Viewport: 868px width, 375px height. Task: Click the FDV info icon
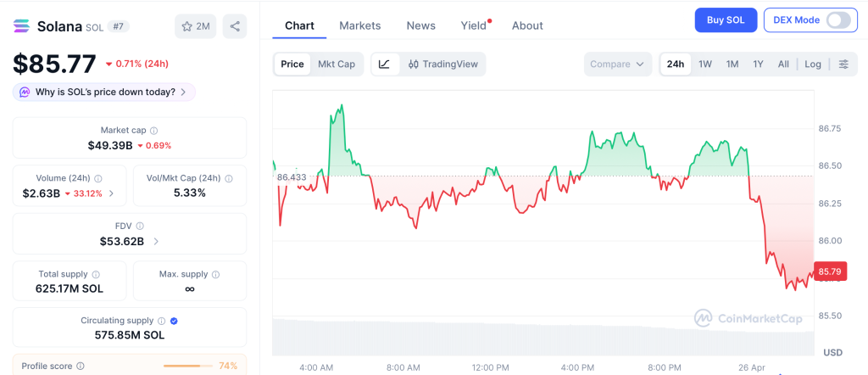[140, 227]
